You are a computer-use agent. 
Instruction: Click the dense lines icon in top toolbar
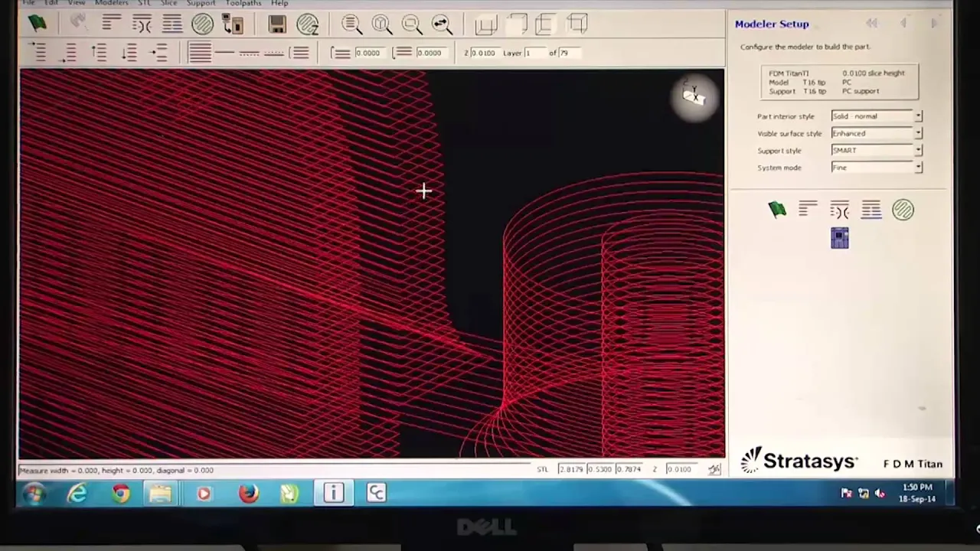[172, 24]
